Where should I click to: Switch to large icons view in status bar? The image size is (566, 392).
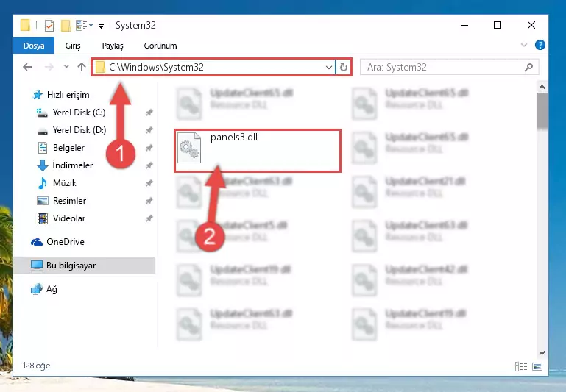click(537, 366)
